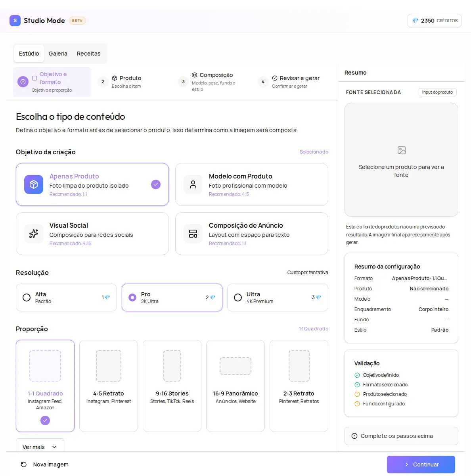Click the Apenas Produto cube icon
This screenshot has width=471, height=476.
(x=34, y=184)
